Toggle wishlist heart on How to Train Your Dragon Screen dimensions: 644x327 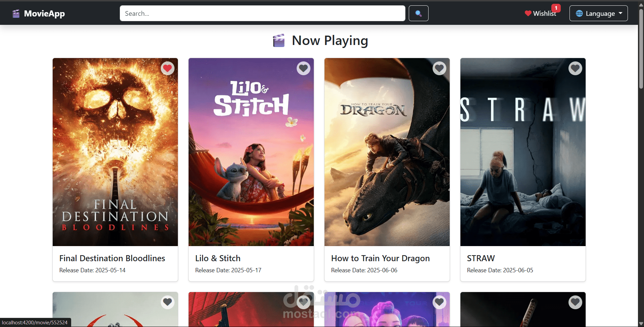coord(439,68)
